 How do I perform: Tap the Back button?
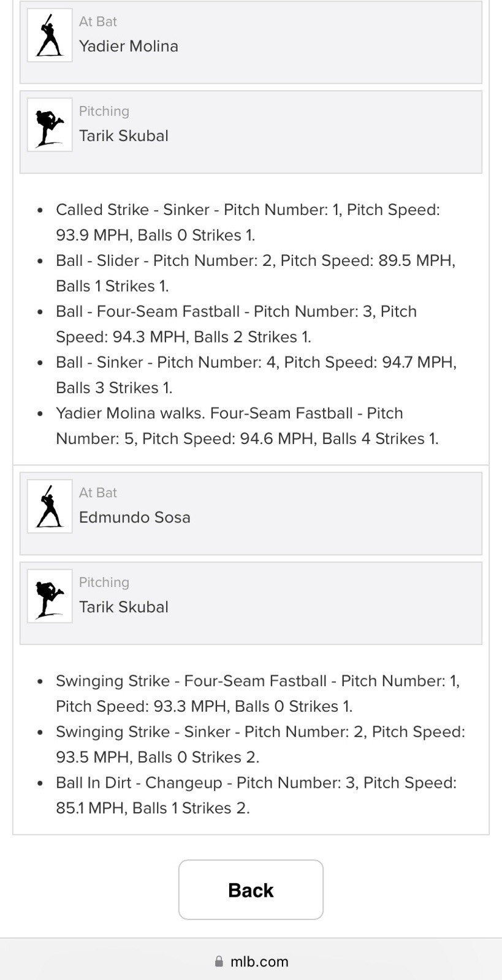(251, 890)
